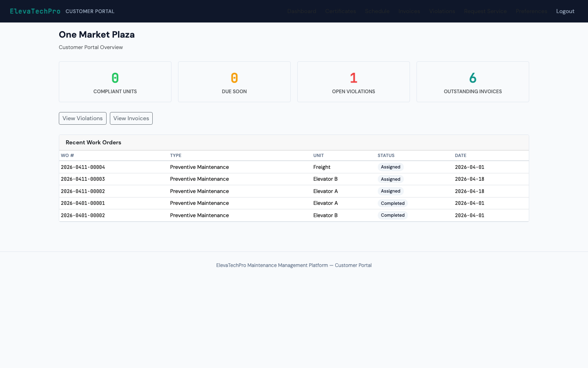Open Invoices in the top navigation
Screen dimensions: 588x368
click(x=409, y=11)
